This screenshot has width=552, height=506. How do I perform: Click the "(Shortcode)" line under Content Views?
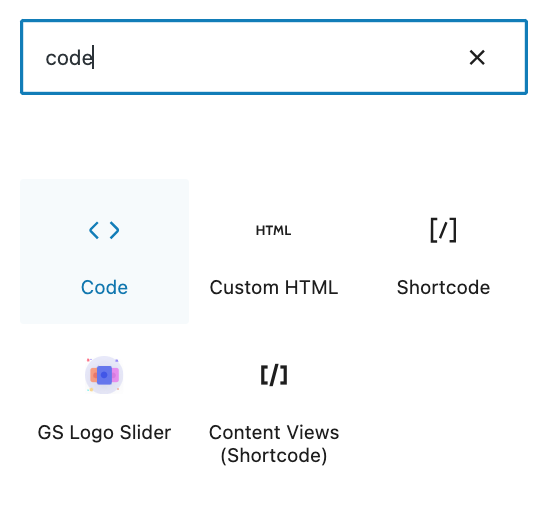(274, 456)
